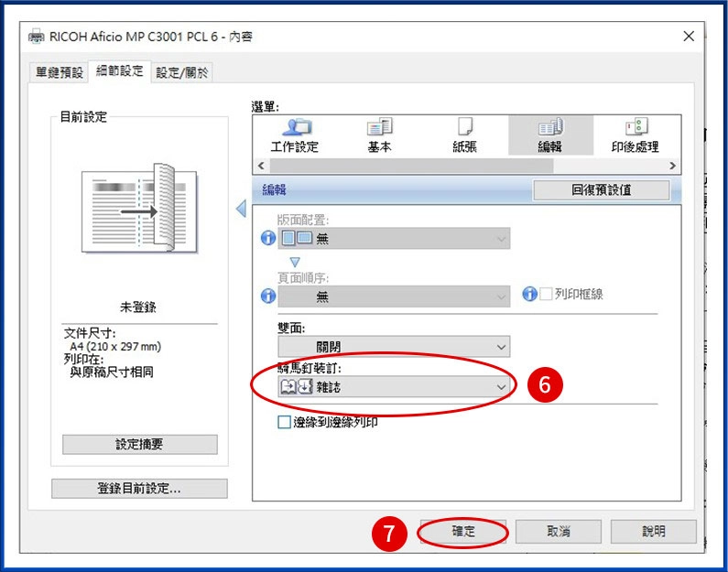Image resolution: width=728 pixels, height=572 pixels.
Task: Open the 騎馬釘裝訂 dropdown showing 雜誌
Action: [x=394, y=386]
